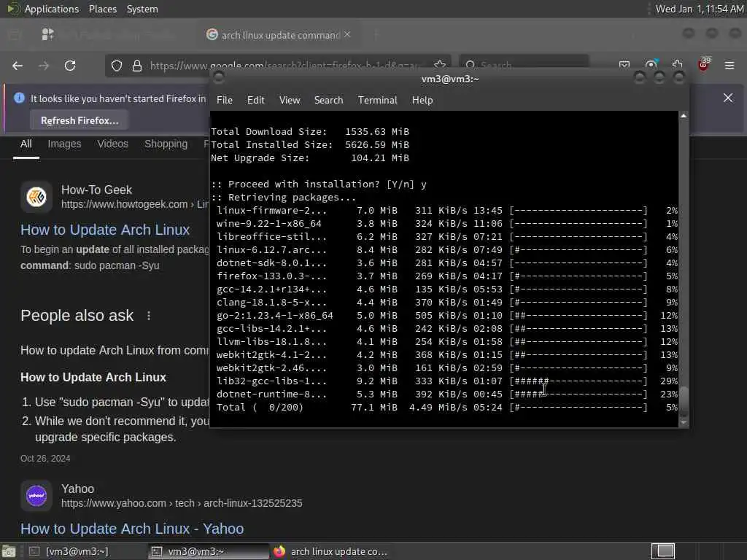
Task: Click the Refresh Firefox button
Action: pos(80,120)
